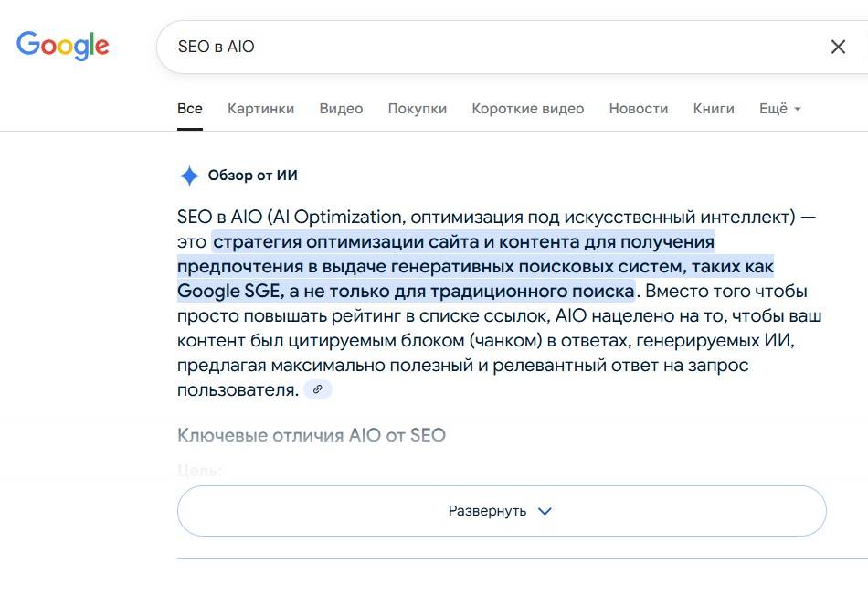Switch to the Картинки tab

pyautogui.click(x=260, y=109)
